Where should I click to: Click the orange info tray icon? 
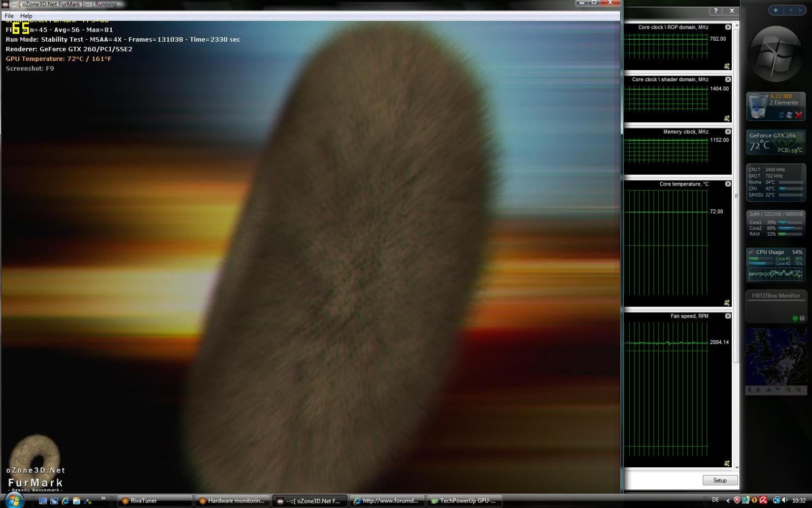[x=754, y=500]
